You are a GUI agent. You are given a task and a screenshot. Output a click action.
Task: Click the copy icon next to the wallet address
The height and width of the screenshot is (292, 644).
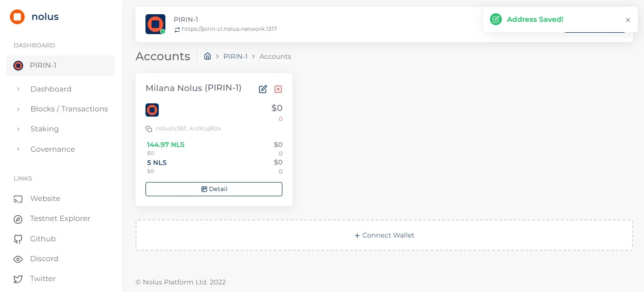point(149,128)
